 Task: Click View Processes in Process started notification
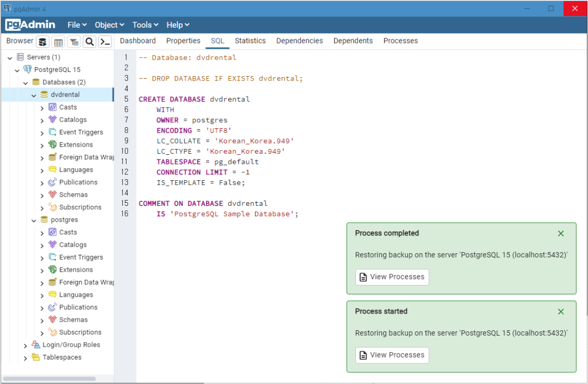pos(392,355)
